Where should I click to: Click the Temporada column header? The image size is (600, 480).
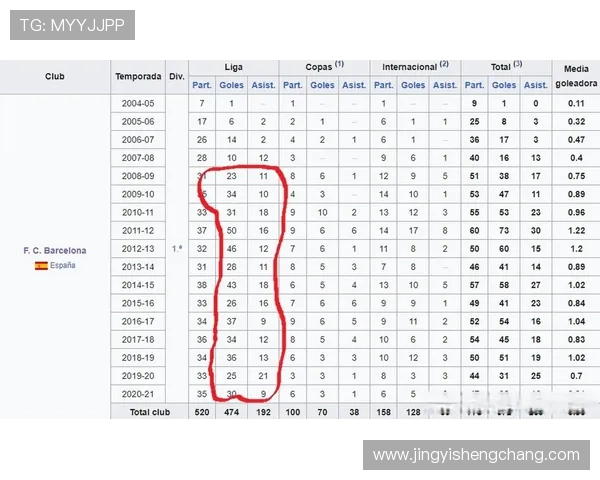click(138, 76)
